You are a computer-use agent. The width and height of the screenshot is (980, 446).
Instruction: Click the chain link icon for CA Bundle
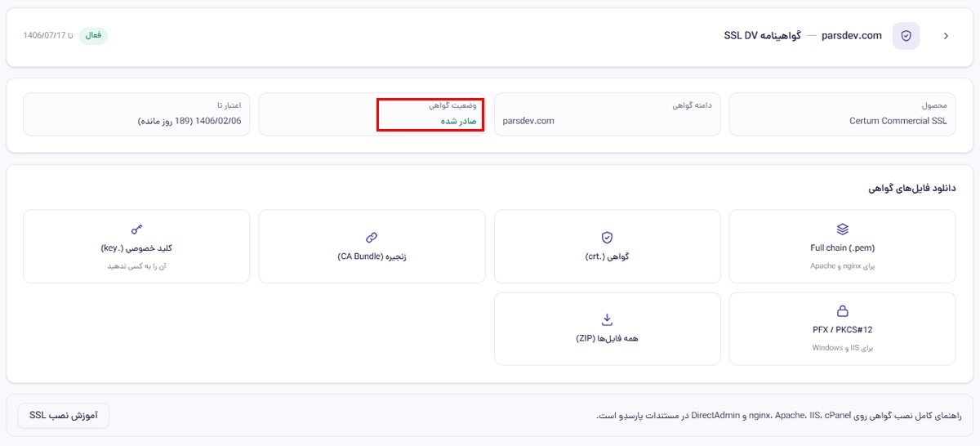tap(372, 238)
